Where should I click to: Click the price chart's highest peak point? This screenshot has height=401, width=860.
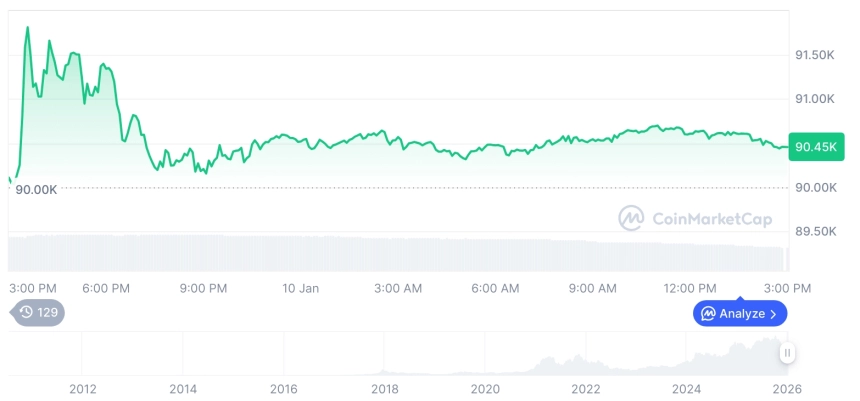coord(27,27)
